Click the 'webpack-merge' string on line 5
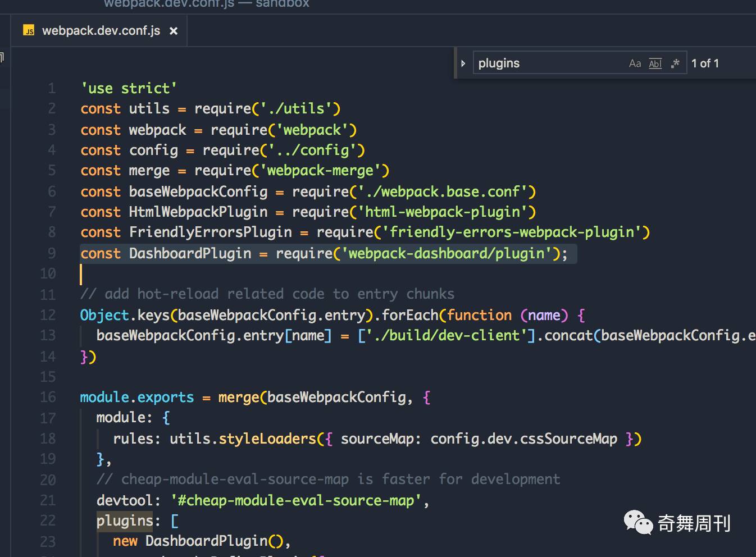 [320, 171]
